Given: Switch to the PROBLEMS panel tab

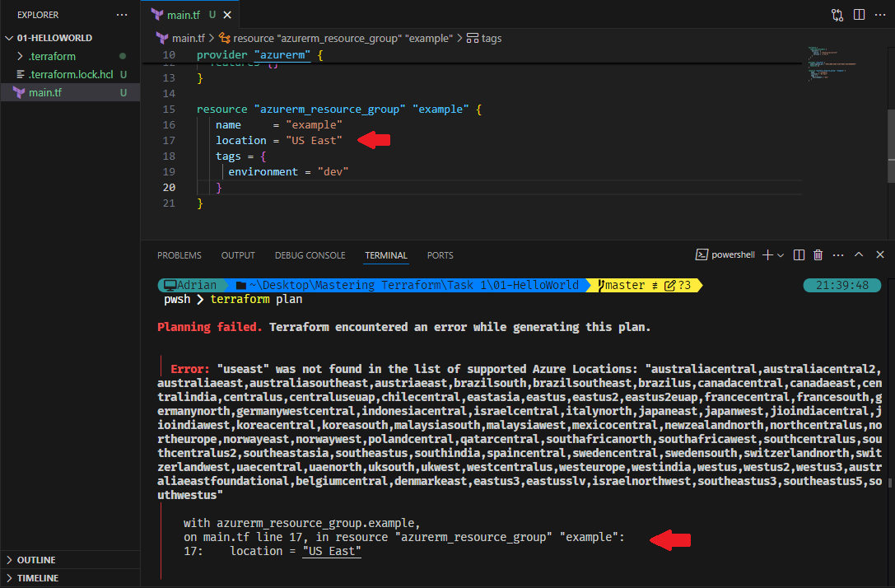Looking at the screenshot, I should (179, 255).
